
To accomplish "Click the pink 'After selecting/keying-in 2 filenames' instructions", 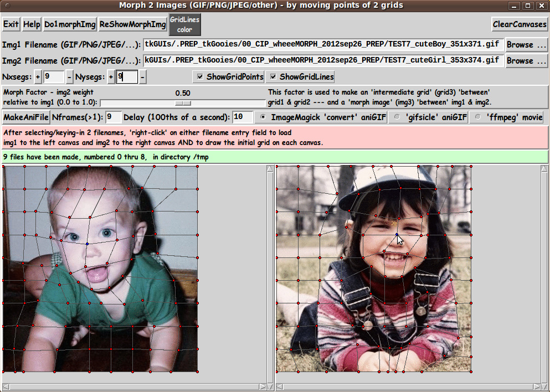I will tap(163, 138).
